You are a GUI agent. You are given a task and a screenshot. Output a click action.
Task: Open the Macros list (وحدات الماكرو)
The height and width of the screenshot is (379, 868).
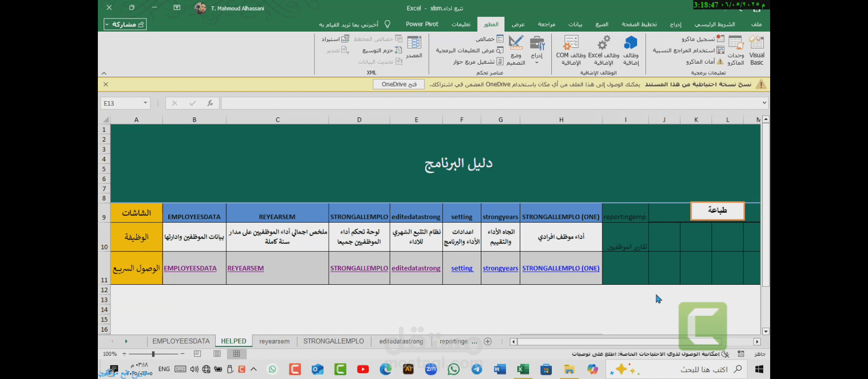point(735,51)
